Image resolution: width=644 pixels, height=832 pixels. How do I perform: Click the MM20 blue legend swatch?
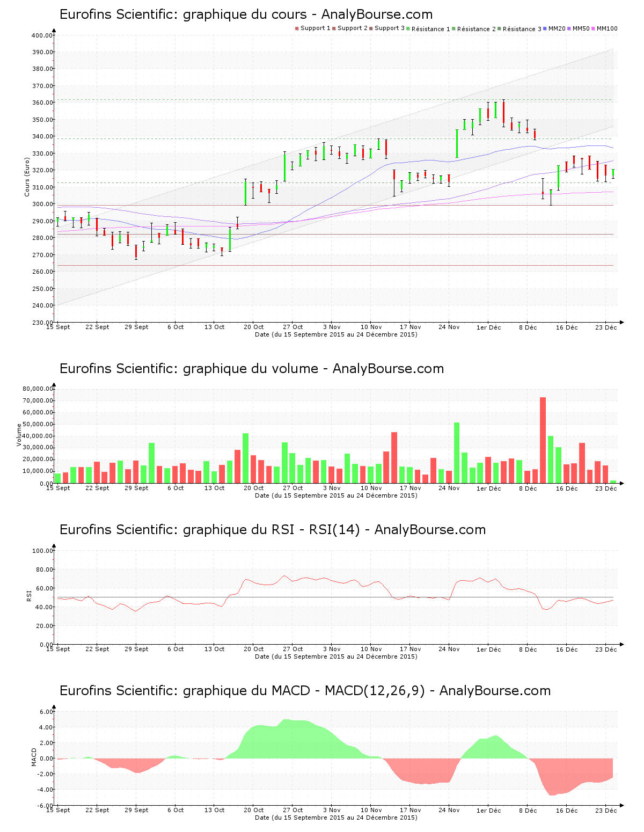[545, 28]
